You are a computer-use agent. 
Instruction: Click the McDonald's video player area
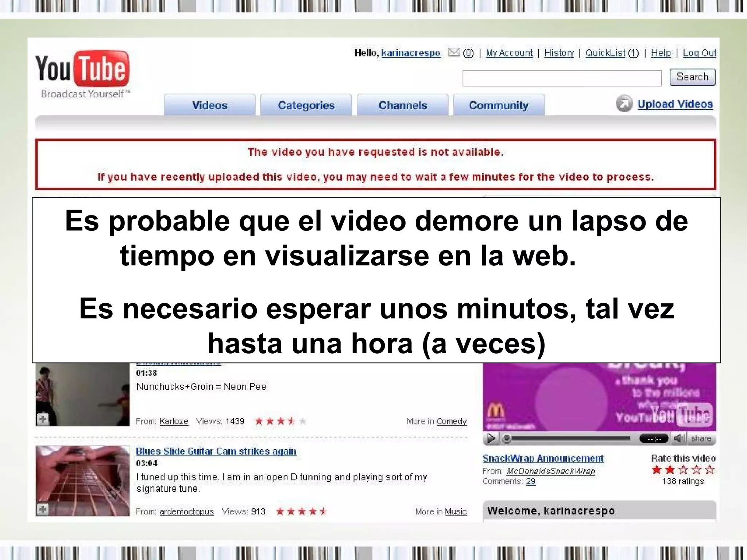[599, 397]
